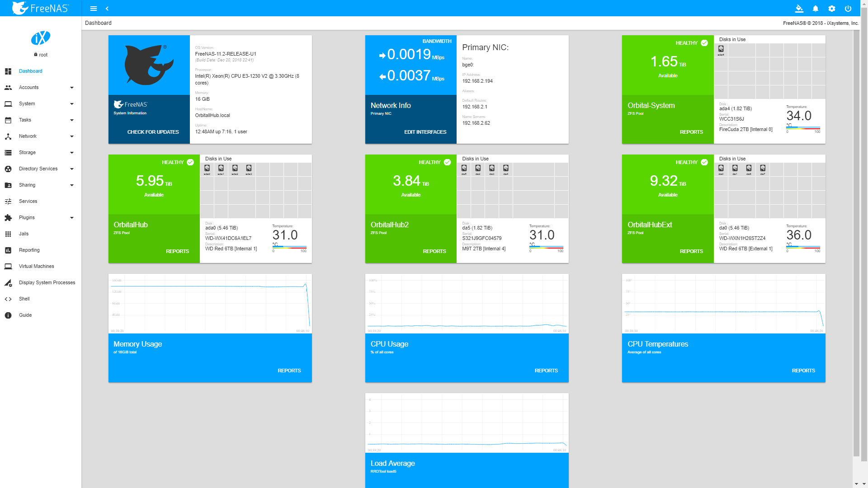Click temperature gauge of da5 disk

(x=546, y=248)
